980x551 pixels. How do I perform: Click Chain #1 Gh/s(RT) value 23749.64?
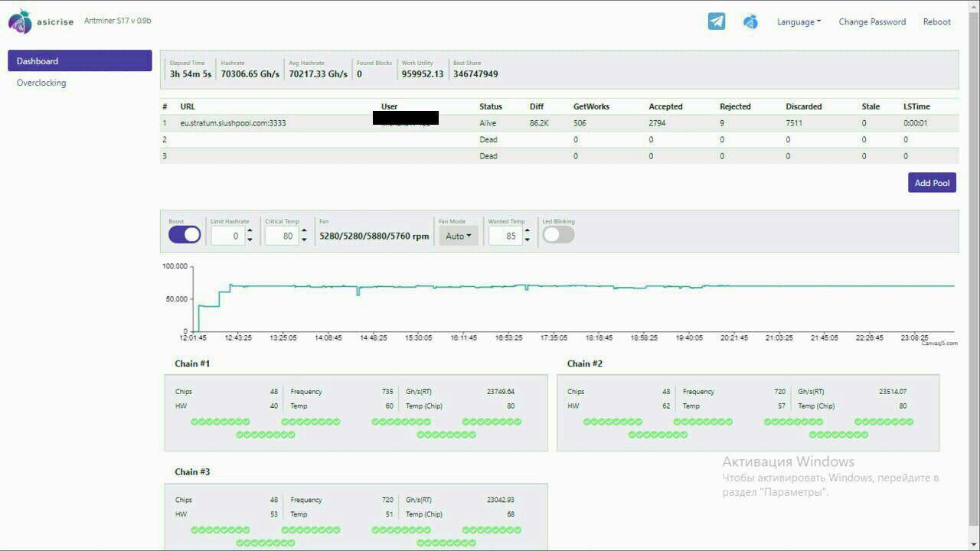click(x=501, y=392)
